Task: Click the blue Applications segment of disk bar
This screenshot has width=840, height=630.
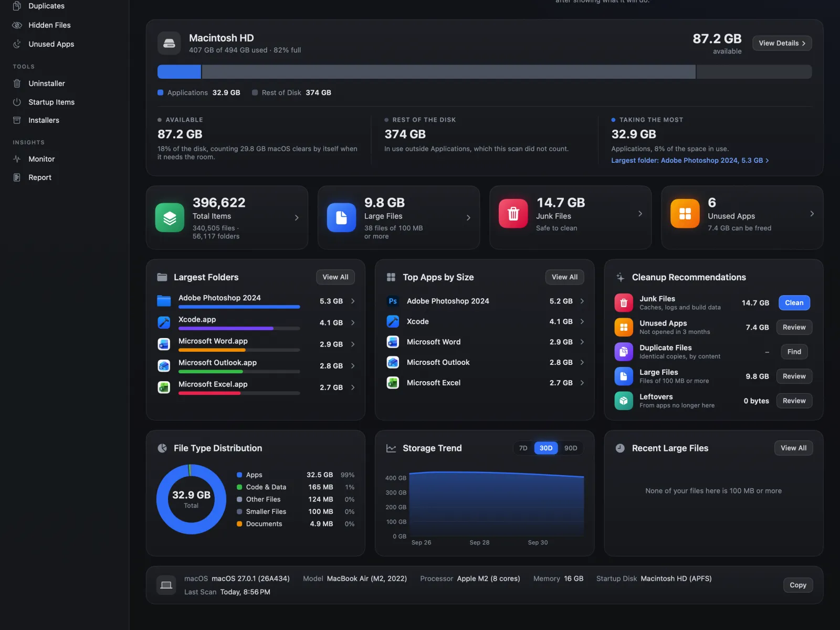Action: 179,72
